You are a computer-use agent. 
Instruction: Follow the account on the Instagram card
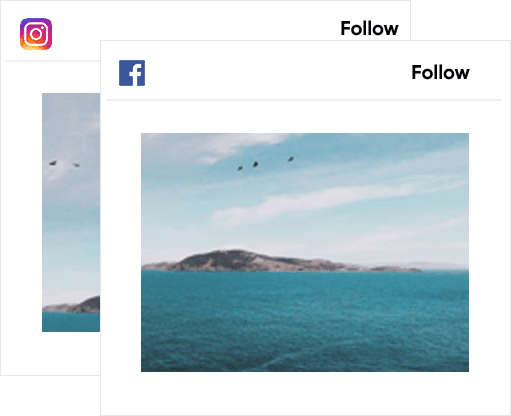tap(369, 29)
